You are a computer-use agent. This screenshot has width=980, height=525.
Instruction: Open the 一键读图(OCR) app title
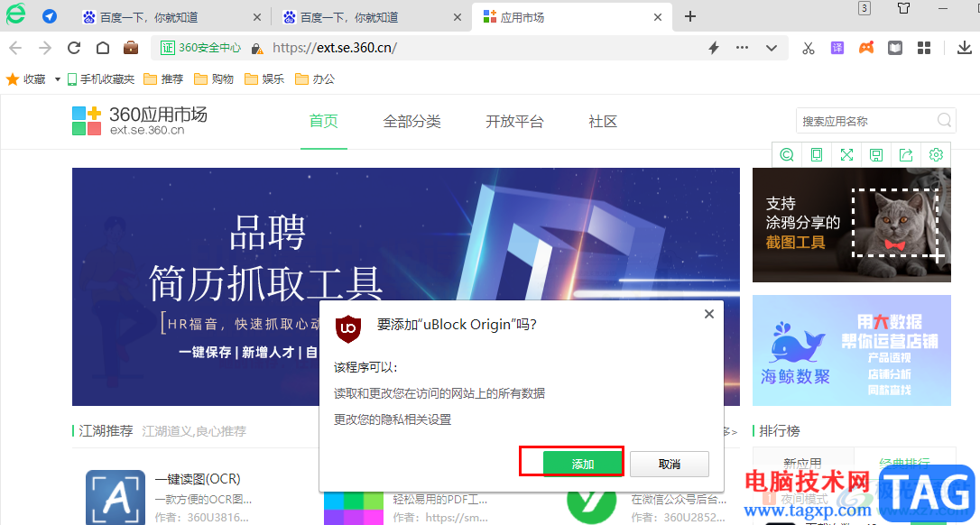click(x=198, y=479)
